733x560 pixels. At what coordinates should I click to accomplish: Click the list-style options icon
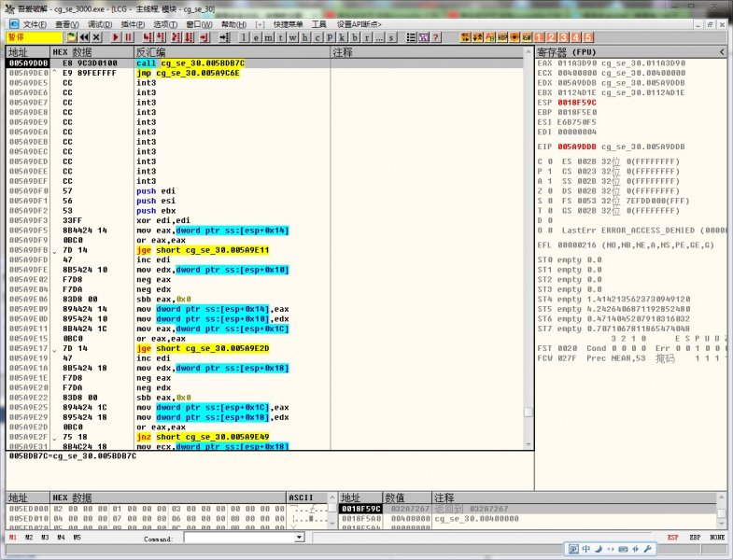pyautogui.click(x=411, y=37)
